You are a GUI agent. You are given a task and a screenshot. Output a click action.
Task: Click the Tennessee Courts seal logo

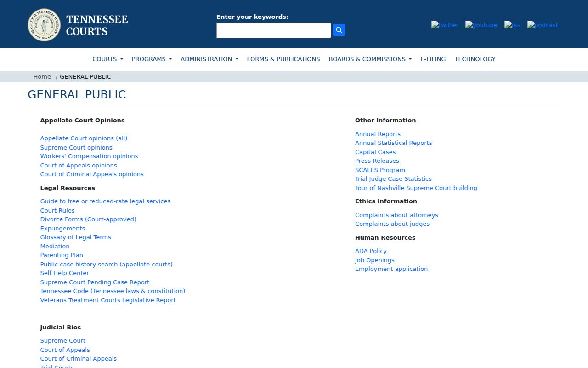click(44, 25)
